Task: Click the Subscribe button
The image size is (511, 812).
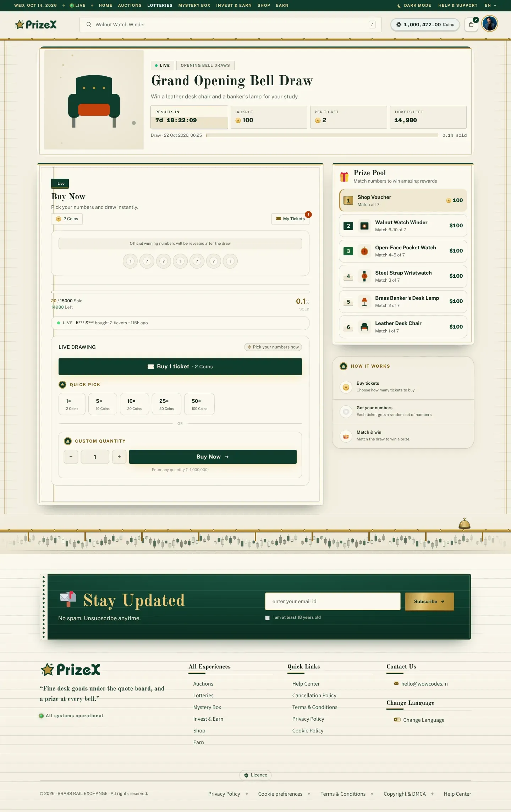Action: [x=429, y=601]
